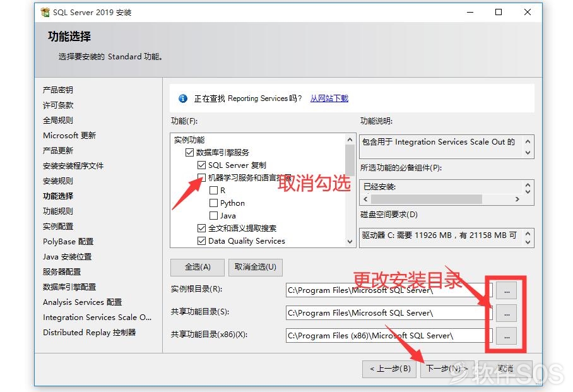Select the 产品更新 step in sidebar
Viewport: 573px width, 392px height.
click(57, 151)
